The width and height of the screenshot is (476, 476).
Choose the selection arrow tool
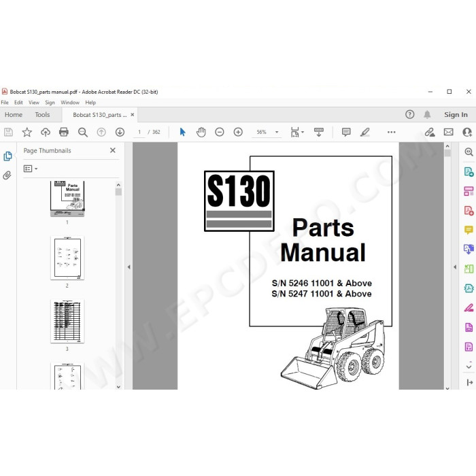182,132
